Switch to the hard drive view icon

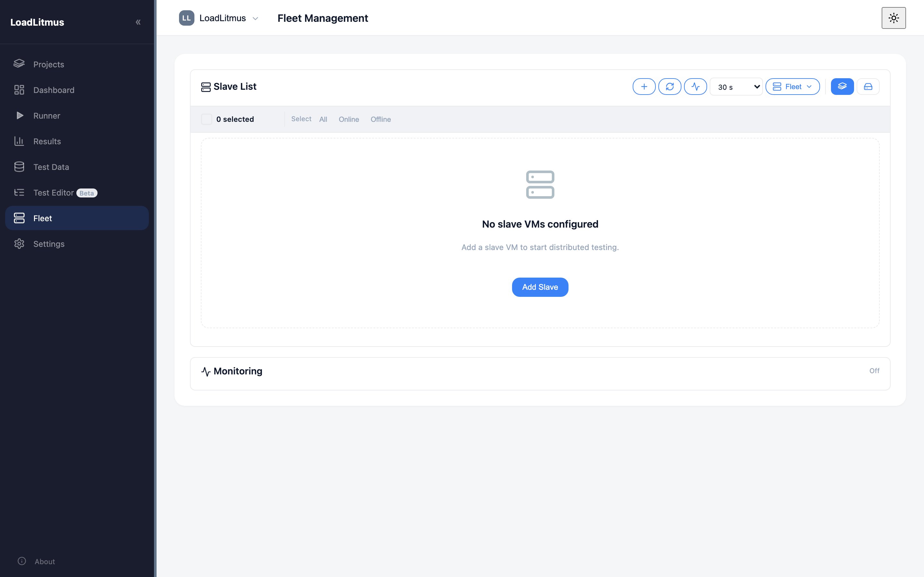[868, 87]
